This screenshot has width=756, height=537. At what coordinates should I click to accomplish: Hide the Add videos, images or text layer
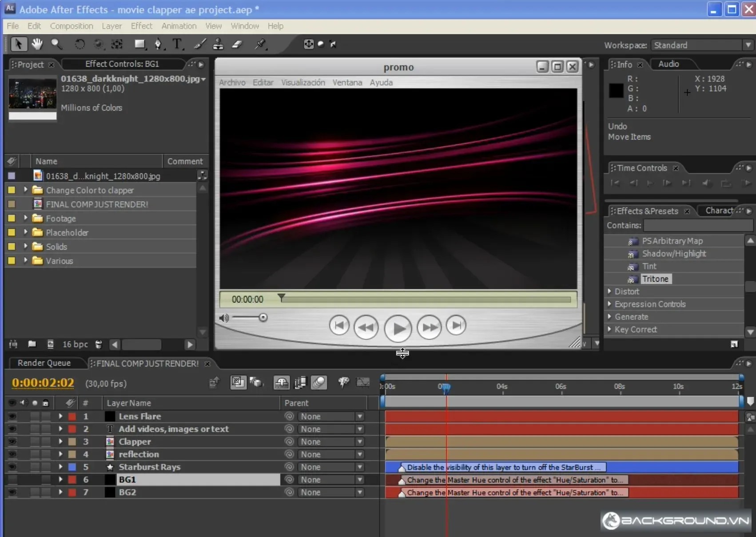tap(12, 429)
